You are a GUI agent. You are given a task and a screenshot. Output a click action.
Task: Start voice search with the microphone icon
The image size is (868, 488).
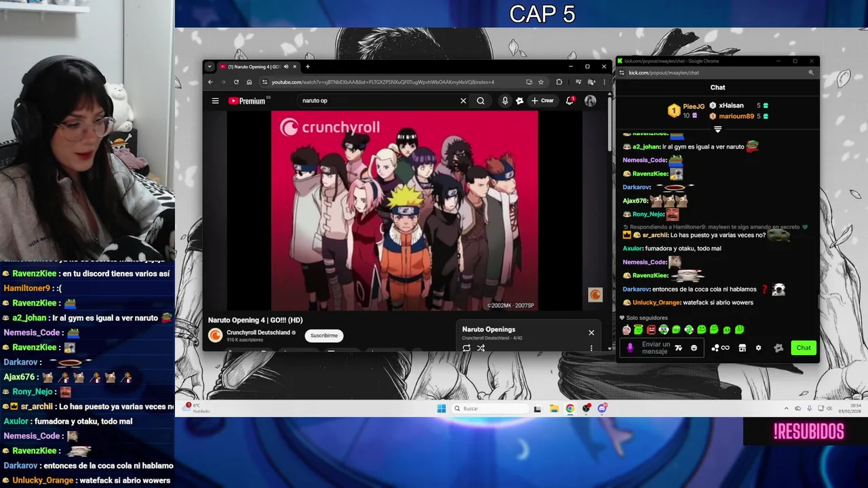click(505, 101)
